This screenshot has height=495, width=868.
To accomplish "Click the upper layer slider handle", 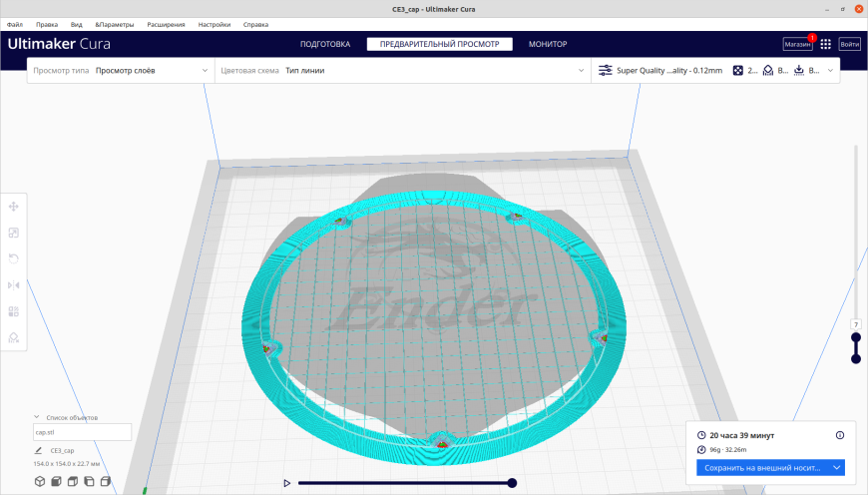I will point(856,337).
